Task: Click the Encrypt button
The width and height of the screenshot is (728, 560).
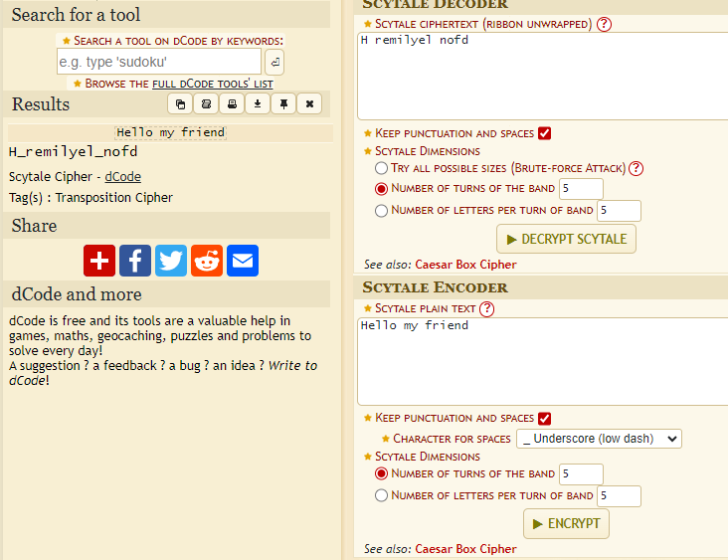Action: pos(566,524)
